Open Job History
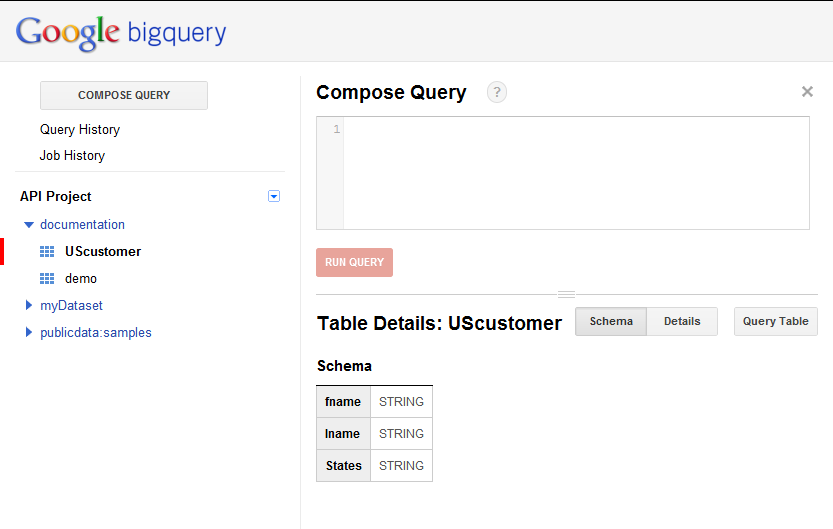Viewport: 833px width, 529px height. [72, 156]
